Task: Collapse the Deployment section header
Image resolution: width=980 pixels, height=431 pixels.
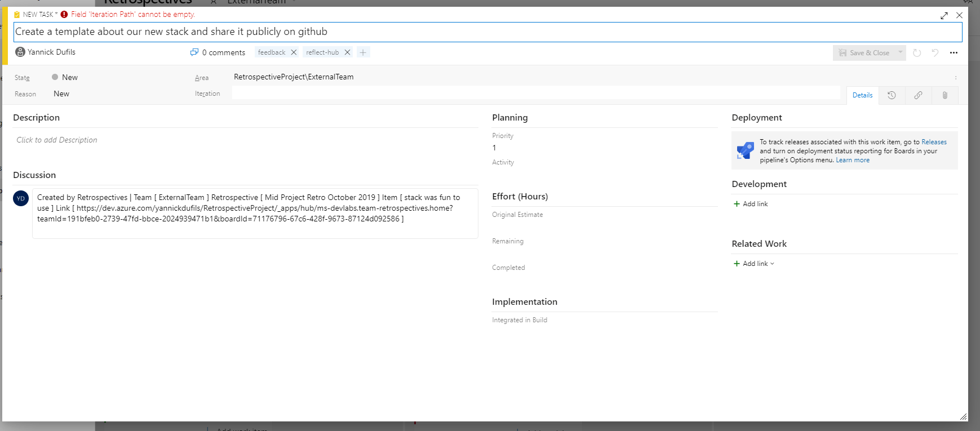Action: click(x=757, y=118)
